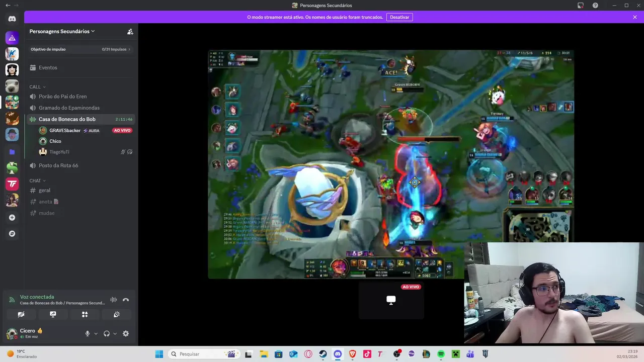Open the soundboard button in voice panel
Screen dimensions: 644x362
[x=117, y=314]
